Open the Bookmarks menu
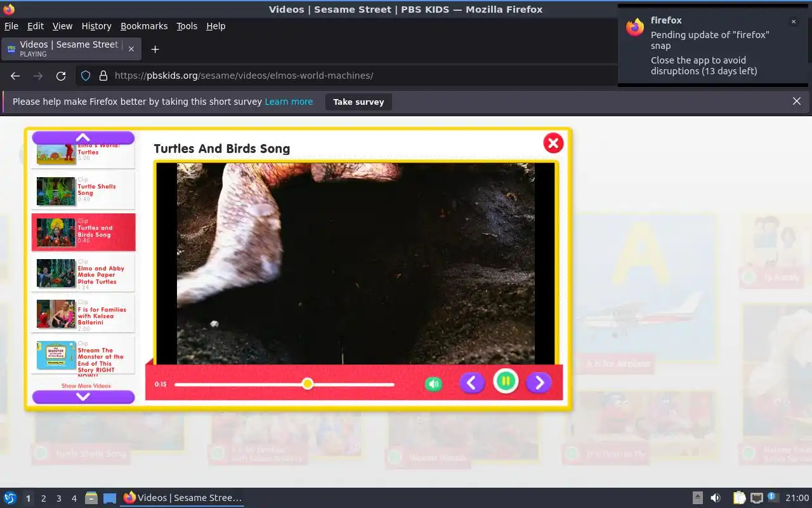Screen dimensions: 812x508 [x=144, y=26]
